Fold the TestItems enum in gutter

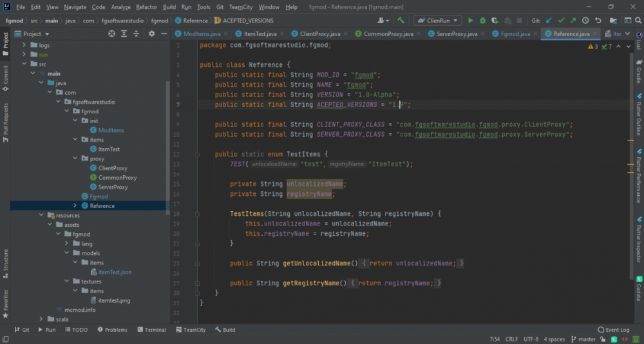[197, 155]
